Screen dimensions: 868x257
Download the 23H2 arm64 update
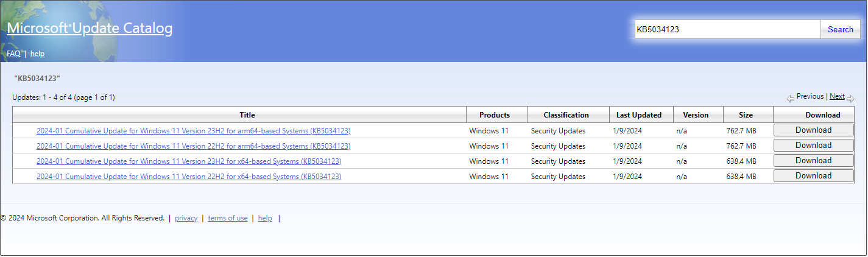813,130
